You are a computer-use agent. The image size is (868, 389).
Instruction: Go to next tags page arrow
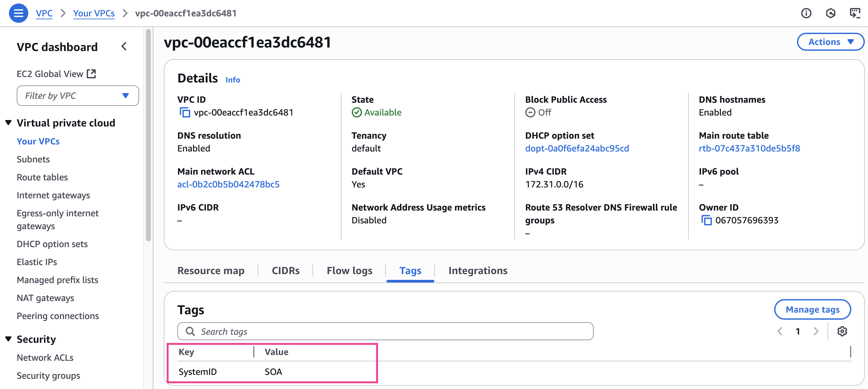[815, 332]
